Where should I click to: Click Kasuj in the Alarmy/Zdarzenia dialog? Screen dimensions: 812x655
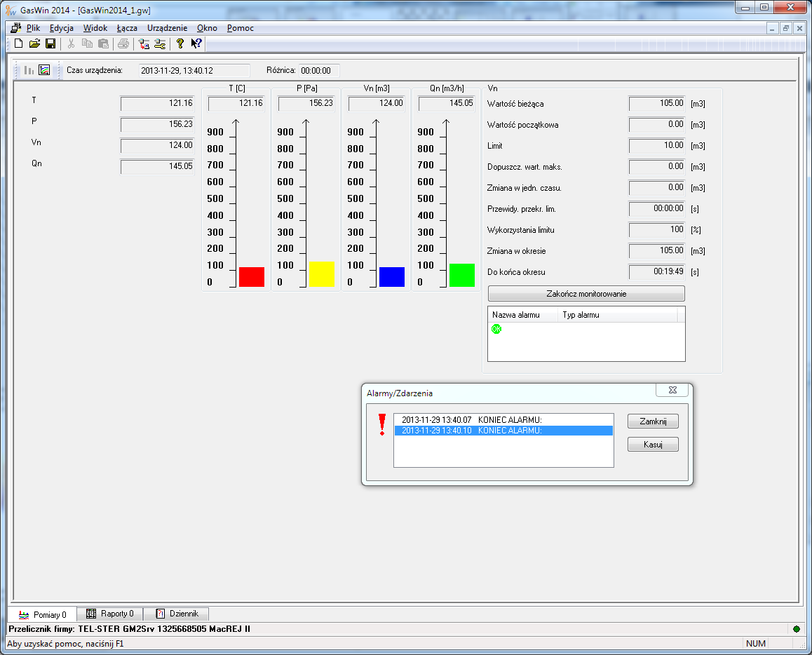click(x=653, y=444)
